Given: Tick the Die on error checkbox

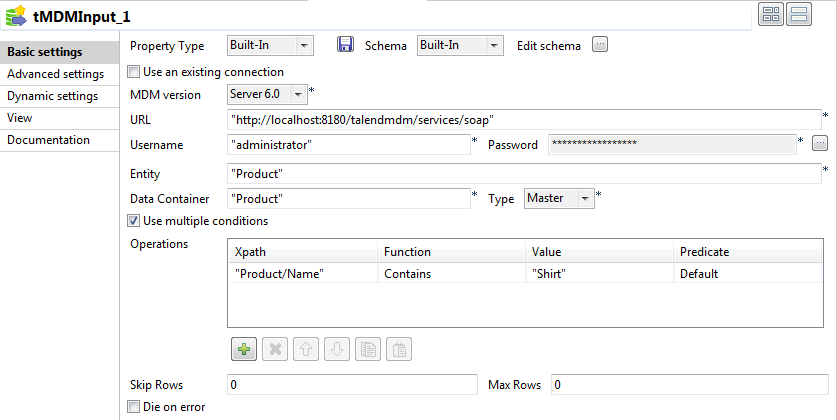Looking at the screenshot, I should click(135, 407).
